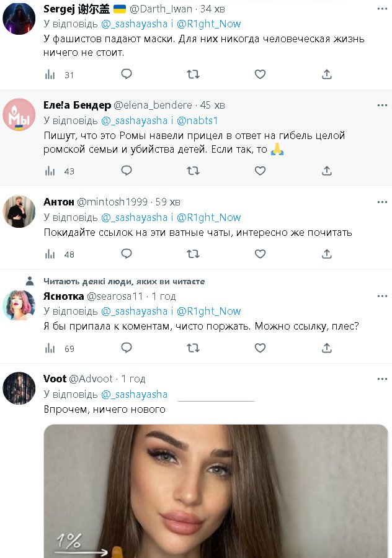
Task: Like the tweet by Елеla Бендер
Action: click(x=260, y=170)
